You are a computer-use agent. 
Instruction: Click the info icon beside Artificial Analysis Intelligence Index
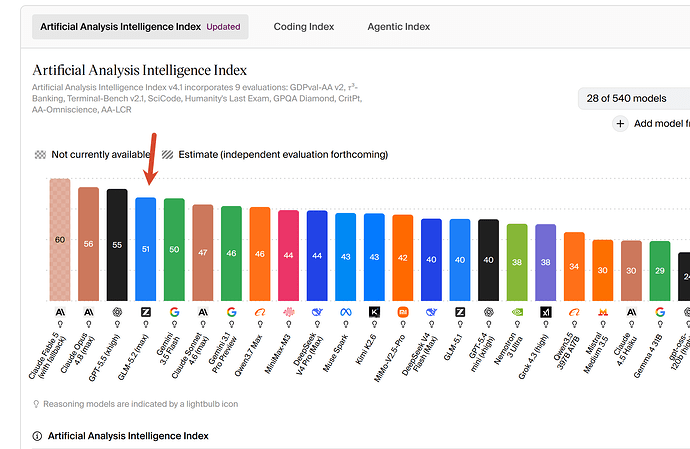pyautogui.click(x=37, y=436)
